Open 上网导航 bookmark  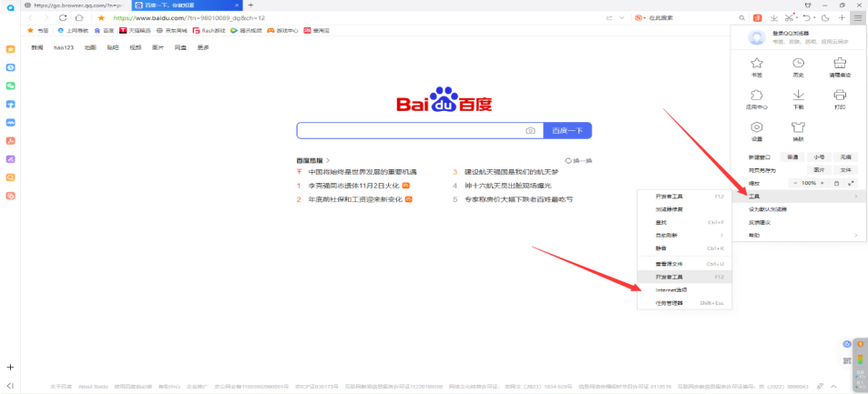pos(73,31)
